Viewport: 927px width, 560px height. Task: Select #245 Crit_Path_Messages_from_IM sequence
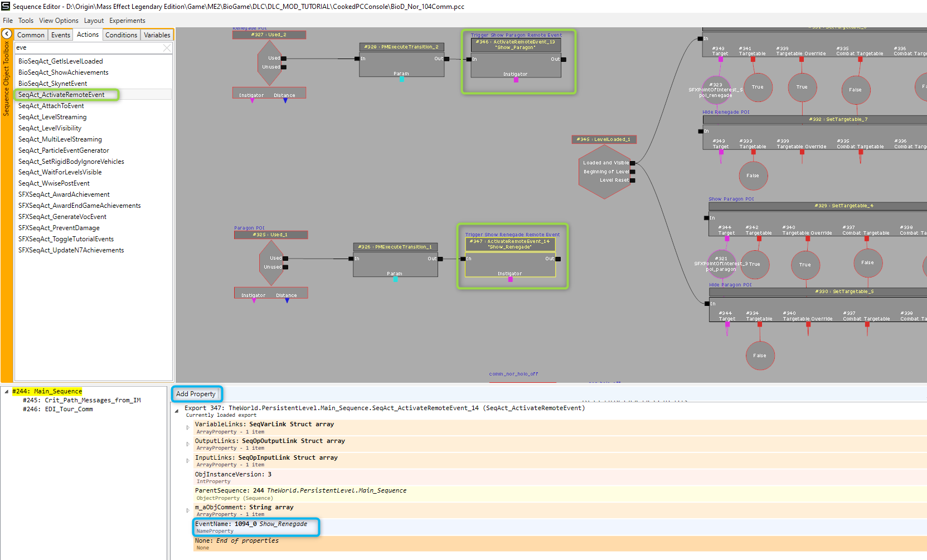pyautogui.click(x=81, y=401)
